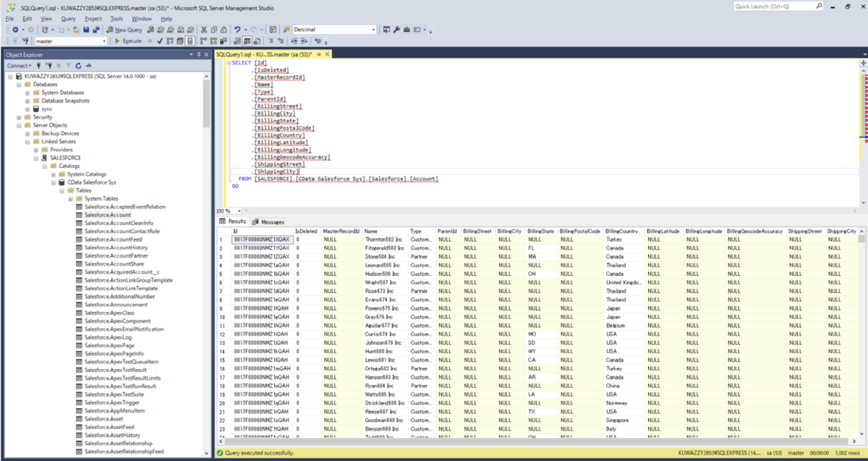Switch to the Results tab
868x461 pixels.
[234, 221]
